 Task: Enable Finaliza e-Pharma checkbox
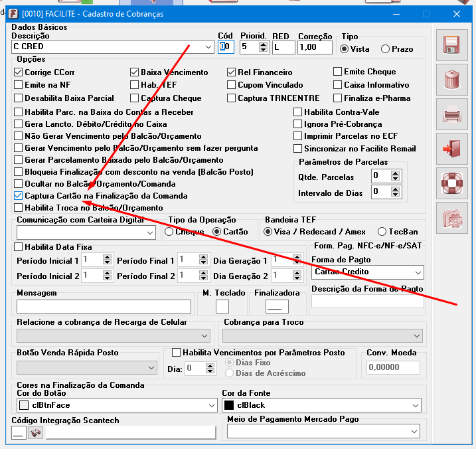pos(337,98)
